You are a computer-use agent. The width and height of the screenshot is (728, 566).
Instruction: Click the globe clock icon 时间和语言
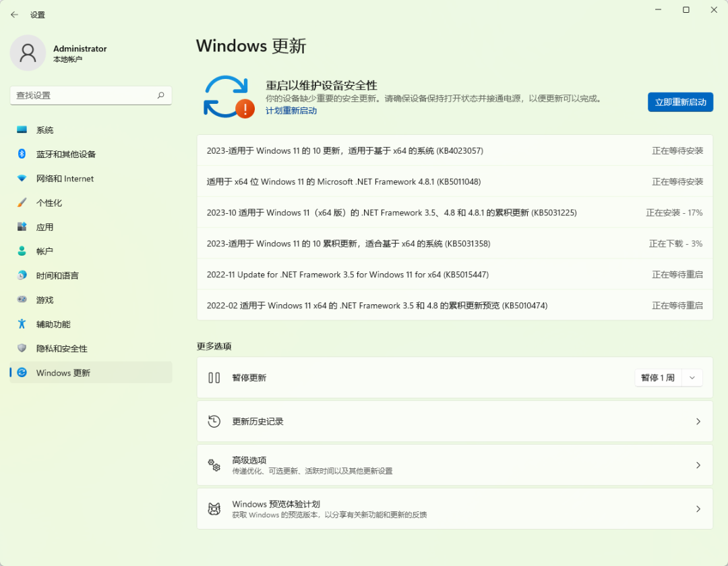point(22,275)
